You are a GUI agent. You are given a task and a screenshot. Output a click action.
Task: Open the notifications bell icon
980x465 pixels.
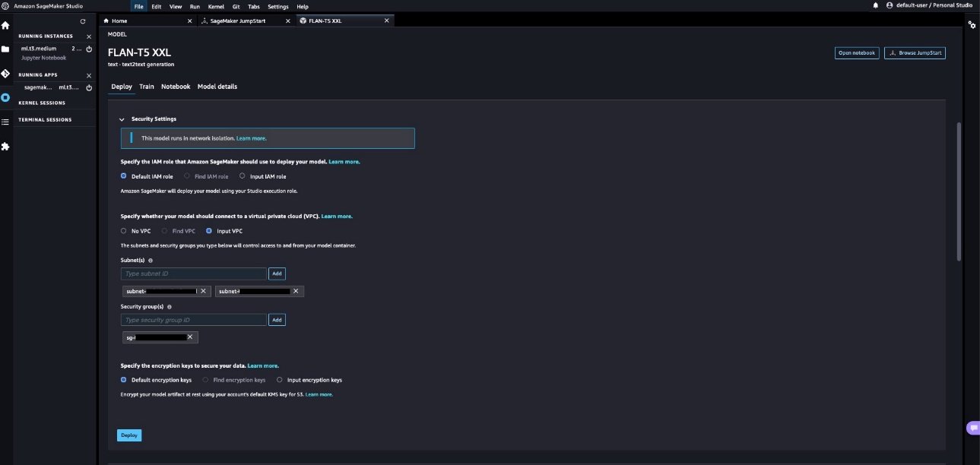876,5
